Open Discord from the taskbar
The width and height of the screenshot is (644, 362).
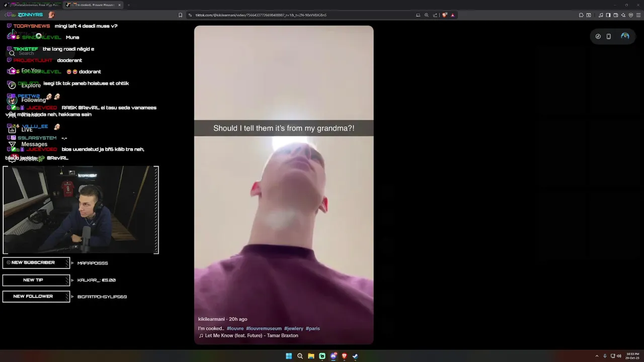tap(333, 356)
